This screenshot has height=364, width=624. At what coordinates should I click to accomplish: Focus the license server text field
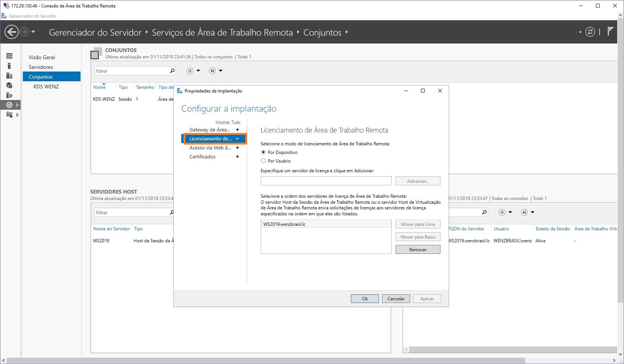[x=326, y=181]
